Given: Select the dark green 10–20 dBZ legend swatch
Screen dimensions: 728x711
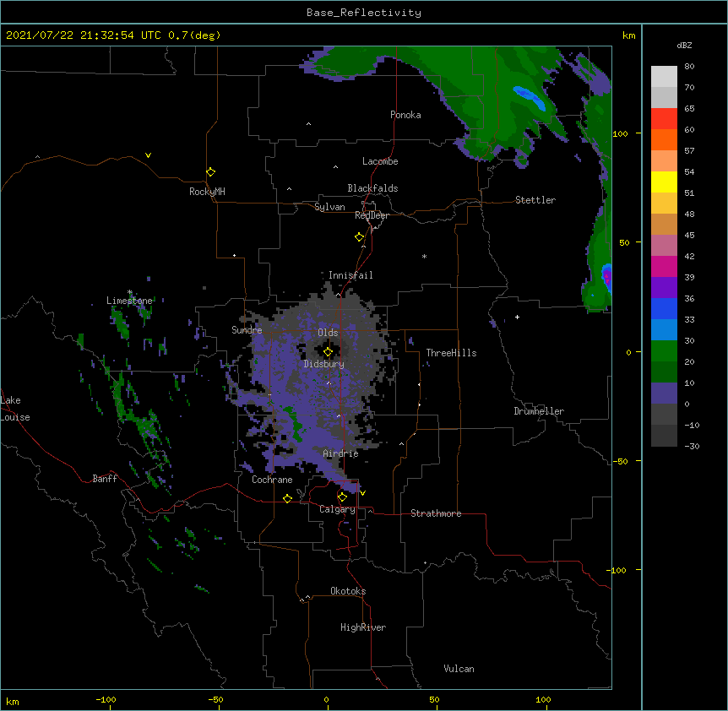Looking at the screenshot, I should tap(664, 372).
